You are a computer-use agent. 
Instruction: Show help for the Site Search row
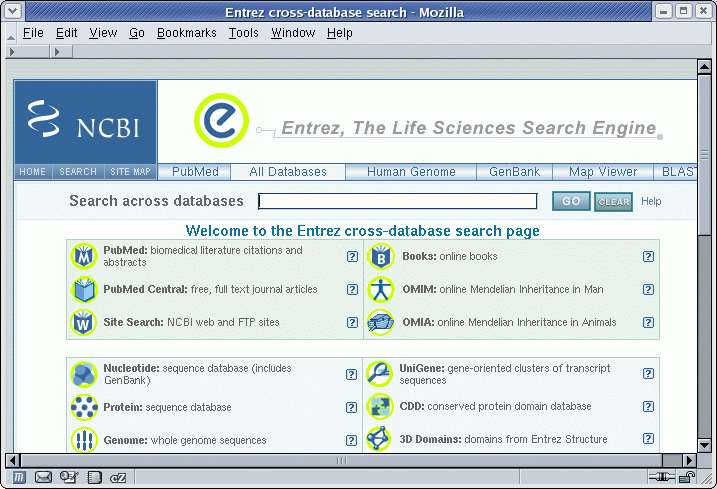[352, 322]
